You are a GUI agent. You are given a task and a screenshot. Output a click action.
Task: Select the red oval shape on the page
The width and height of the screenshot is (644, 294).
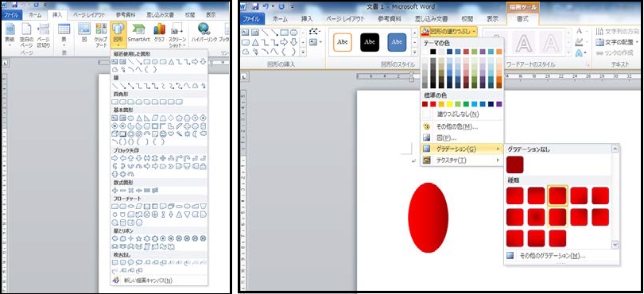point(429,218)
